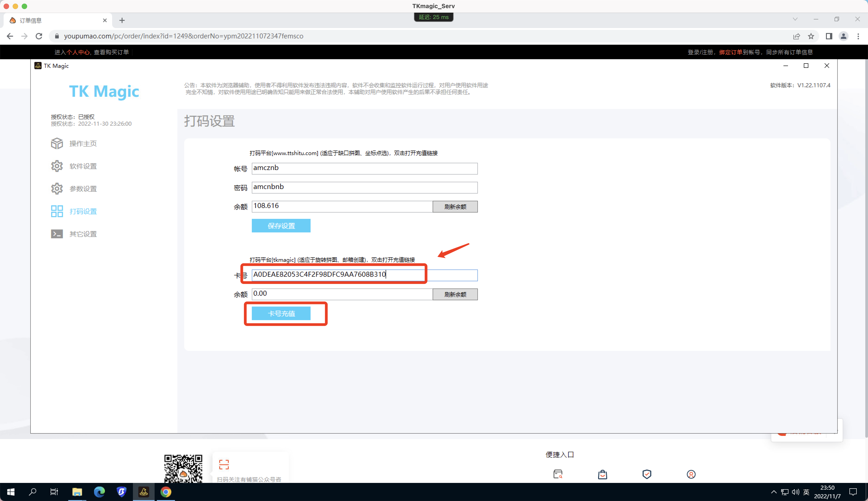868x501 pixels.
Task: Open Microsoft Edge from the taskbar
Action: click(x=99, y=492)
